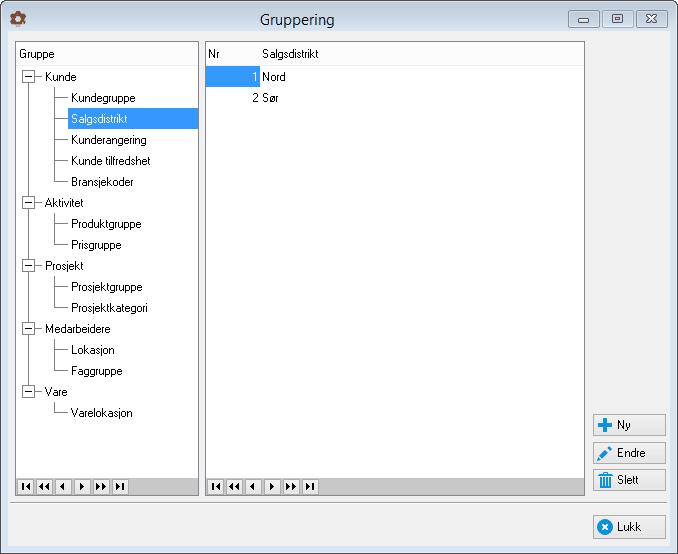Click the Nr column header
The width and height of the screenshot is (678, 554).
(233, 54)
